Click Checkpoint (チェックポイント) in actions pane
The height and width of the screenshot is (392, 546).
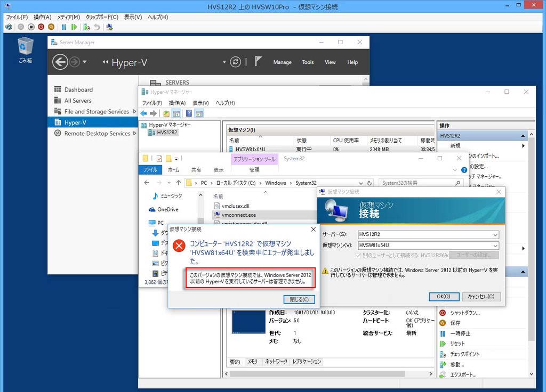[x=464, y=354]
